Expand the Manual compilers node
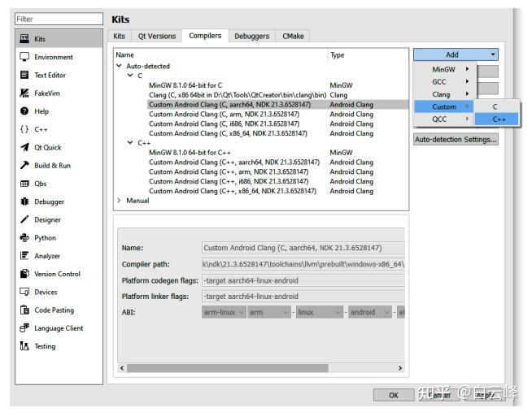Image resolution: width=532 pixels, height=416 pixels. (x=119, y=201)
